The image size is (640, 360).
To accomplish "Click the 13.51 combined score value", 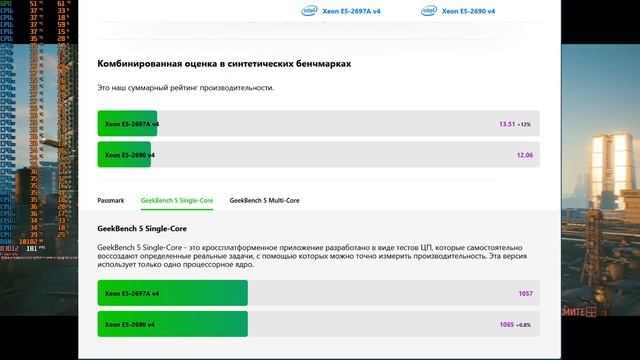I will pos(507,124).
